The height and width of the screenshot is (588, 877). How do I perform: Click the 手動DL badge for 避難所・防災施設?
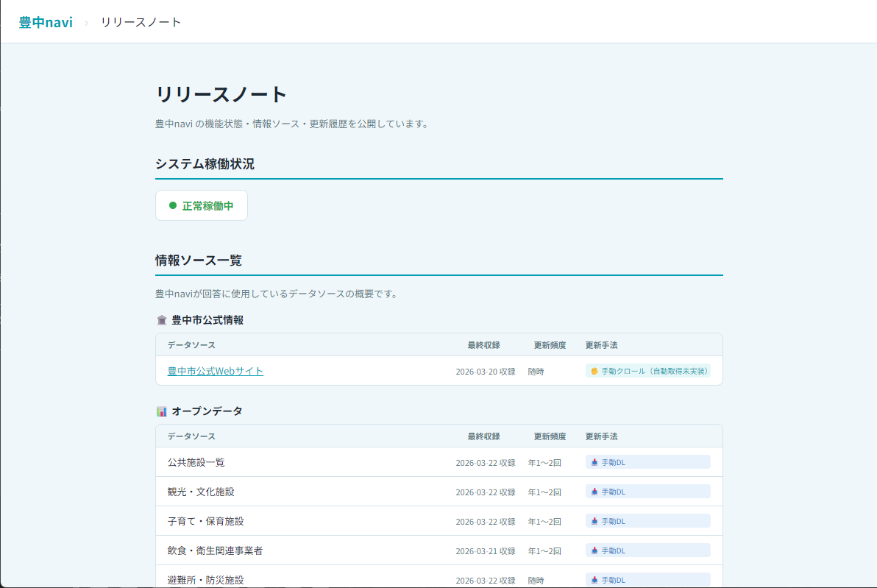coord(647,579)
